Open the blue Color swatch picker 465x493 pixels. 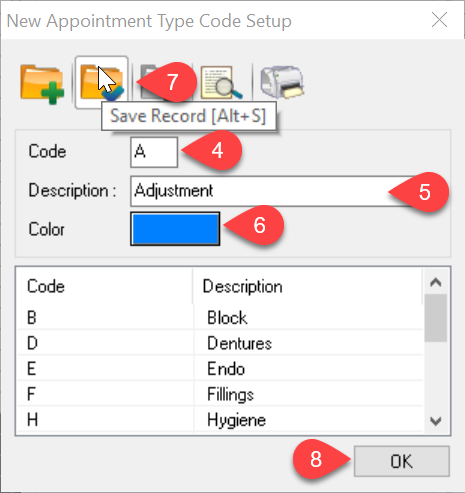coord(175,229)
